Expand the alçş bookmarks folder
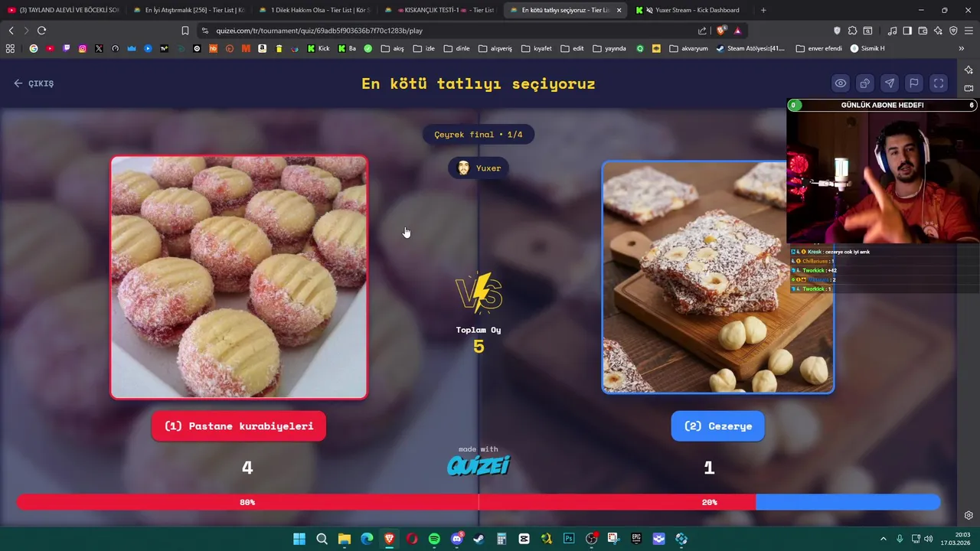Screen dimensions: 980x551 pos(392,48)
